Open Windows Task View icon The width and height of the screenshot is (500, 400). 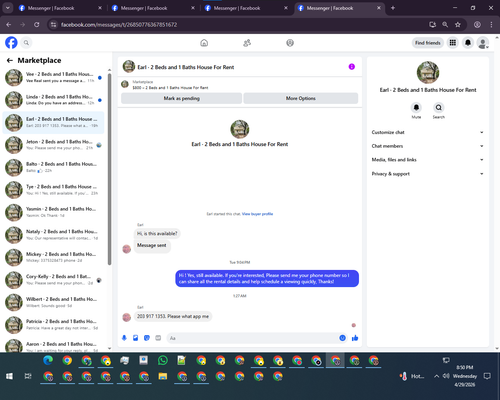tap(28, 376)
